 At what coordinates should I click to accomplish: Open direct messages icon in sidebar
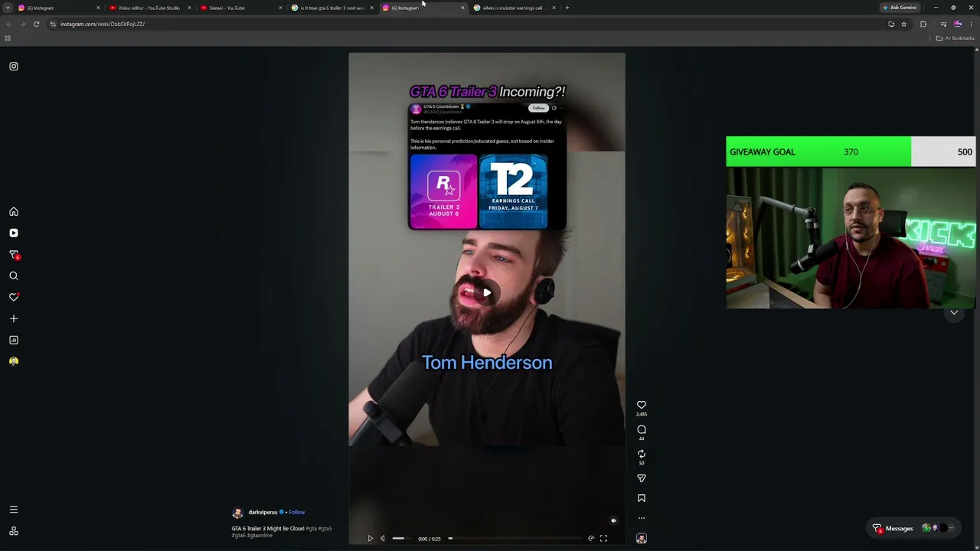point(14,255)
